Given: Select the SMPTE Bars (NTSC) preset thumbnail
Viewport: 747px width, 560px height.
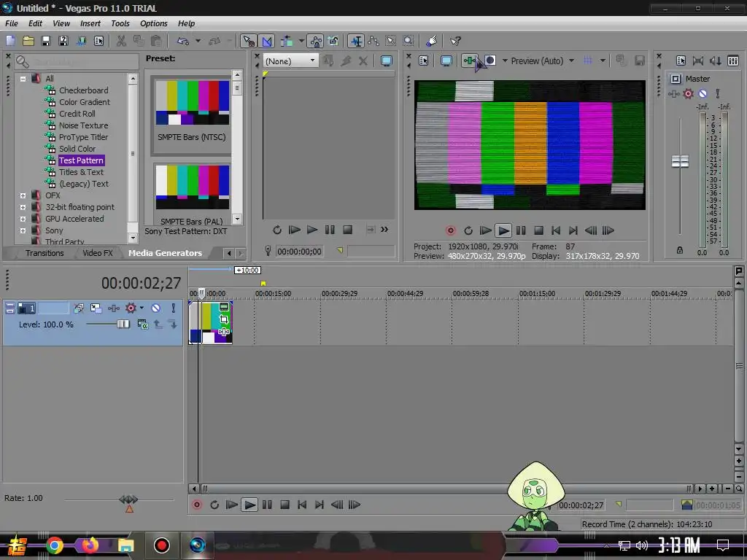Looking at the screenshot, I should [193, 103].
